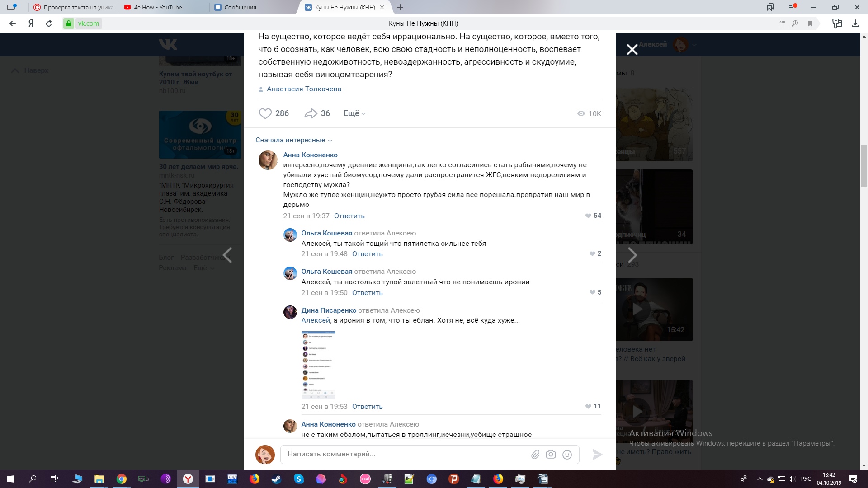Open the attached screenshot thumbnail in the comment
This screenshot has height=488, width=868.
(318, 365)
